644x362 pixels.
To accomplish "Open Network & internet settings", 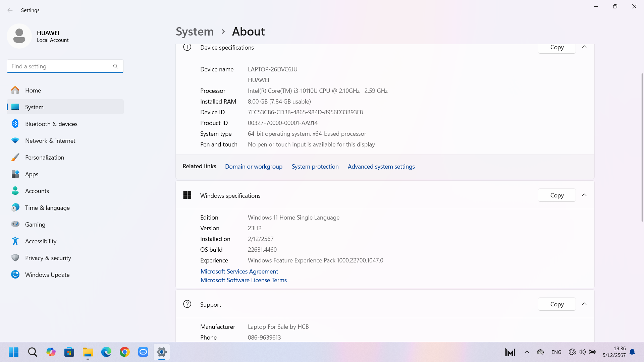I will click(x=65, y=140).
